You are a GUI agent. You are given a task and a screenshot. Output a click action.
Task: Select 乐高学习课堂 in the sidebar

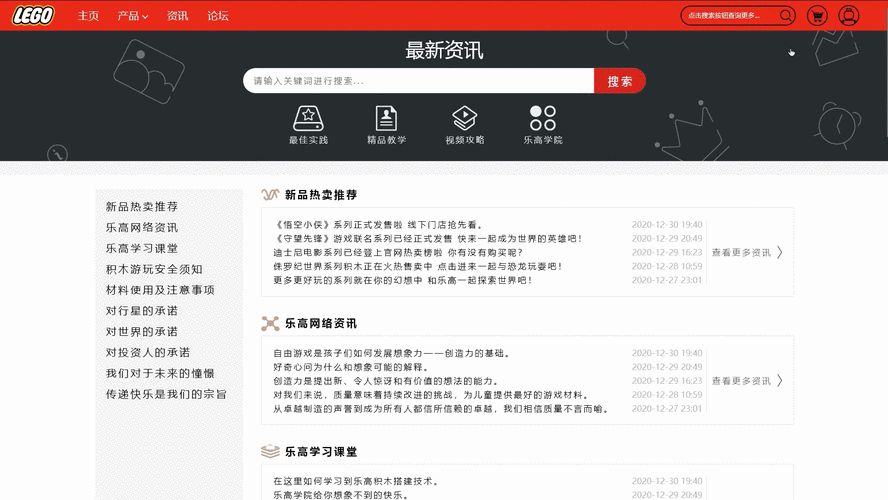[142, 249]
